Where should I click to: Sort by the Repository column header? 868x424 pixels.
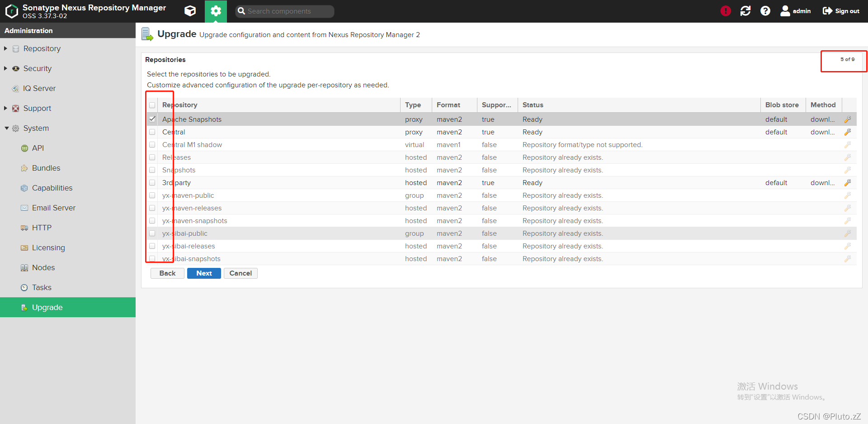click(279, 105)
